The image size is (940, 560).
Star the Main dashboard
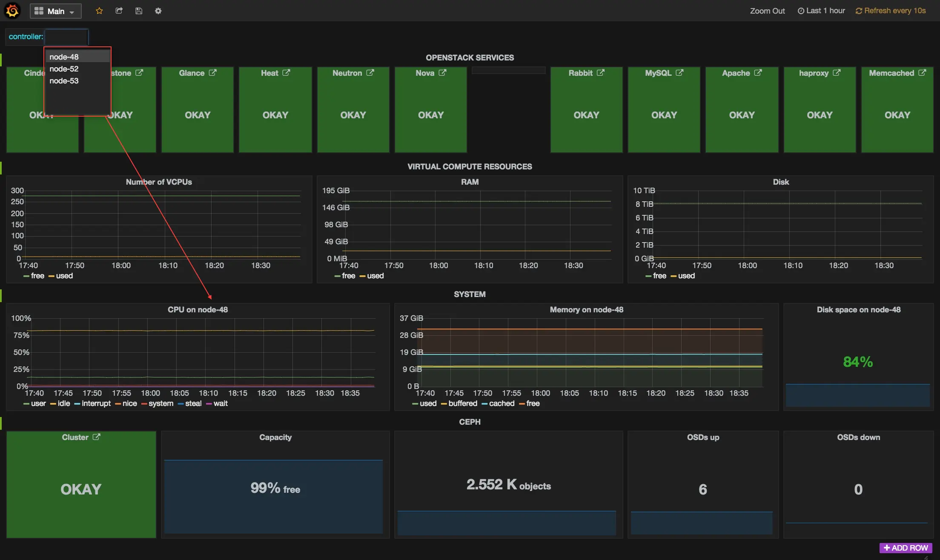click(99, 11)
